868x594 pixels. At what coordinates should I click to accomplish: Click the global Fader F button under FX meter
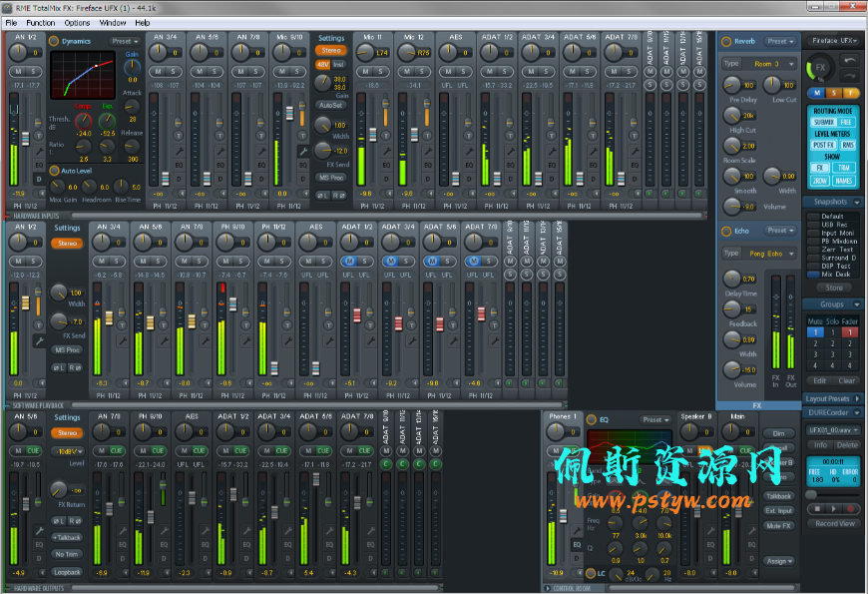coord(851,93)
